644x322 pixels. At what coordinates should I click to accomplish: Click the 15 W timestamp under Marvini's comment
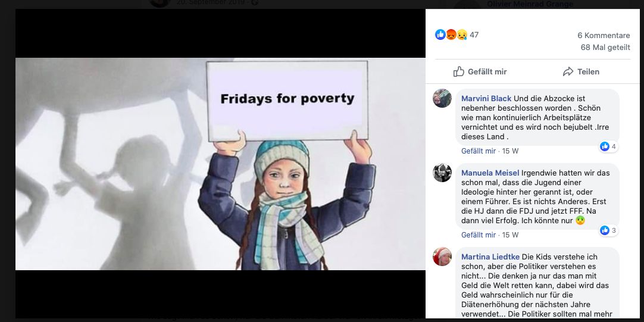click(510, 151)
